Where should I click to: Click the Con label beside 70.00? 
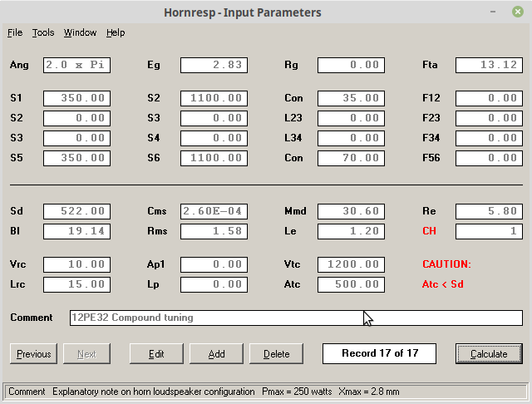point(293,158)
